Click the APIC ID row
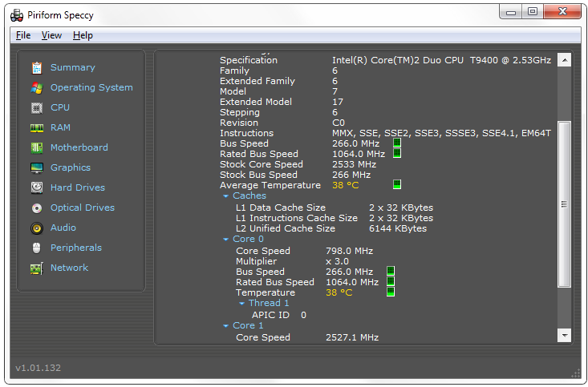Screen dimensions: 588x387 point(278,315)
